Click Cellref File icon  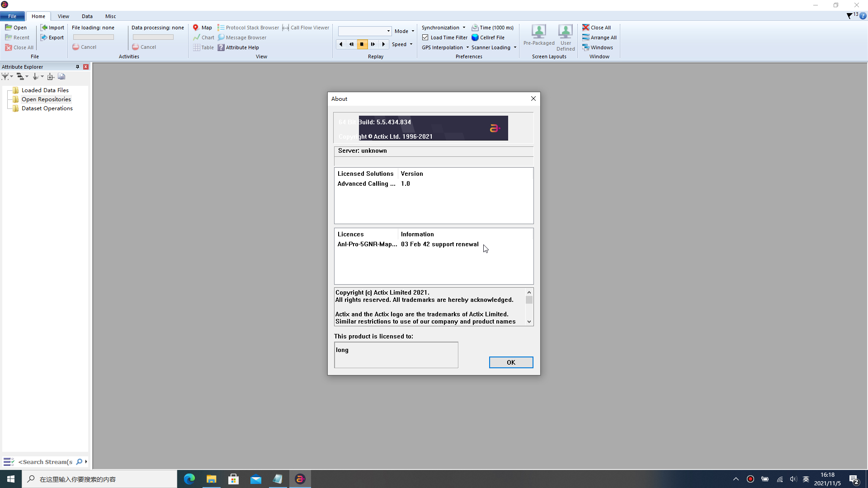click(x=475, y=37)
